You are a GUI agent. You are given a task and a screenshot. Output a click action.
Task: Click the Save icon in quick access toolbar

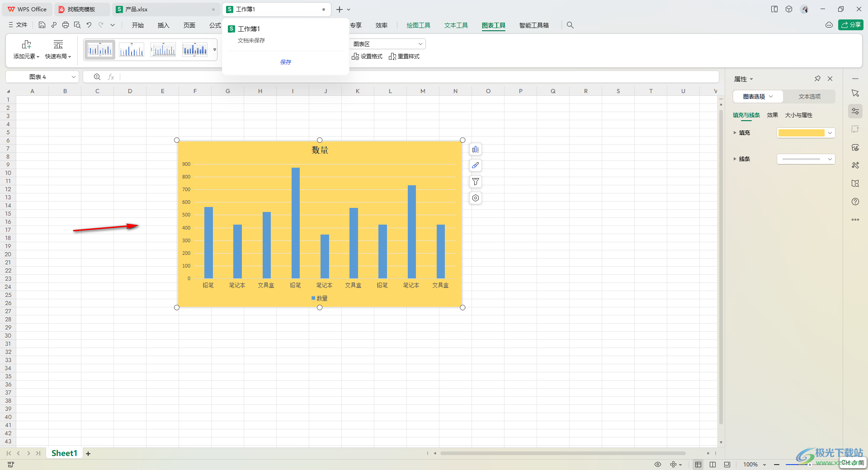[x=42, y=25]
